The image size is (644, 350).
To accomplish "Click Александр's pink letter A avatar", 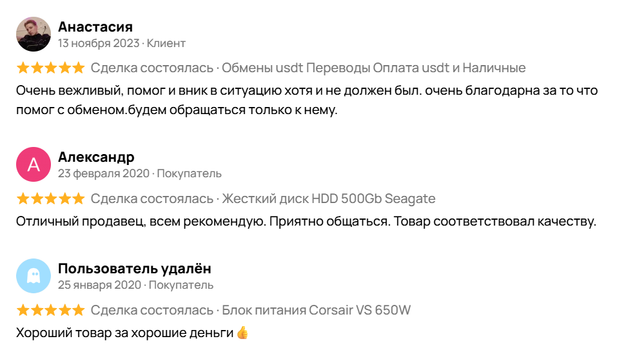I will point(34,164).
